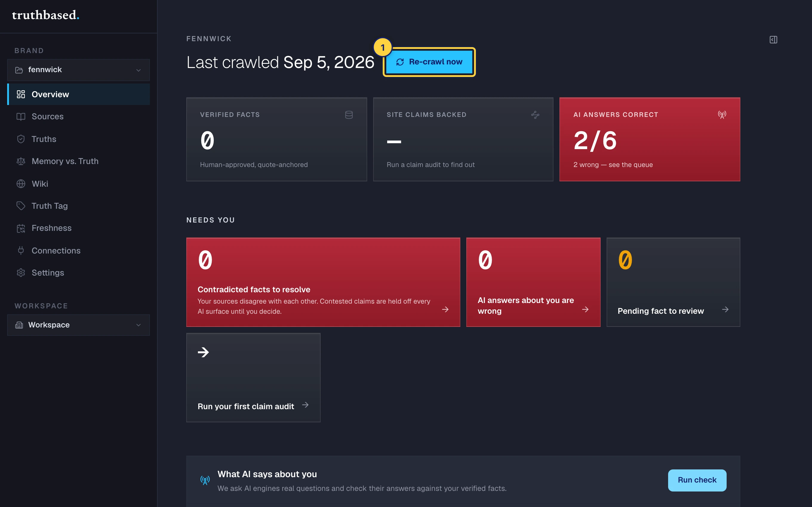Open Run your first claim audit card

[253, 378]
